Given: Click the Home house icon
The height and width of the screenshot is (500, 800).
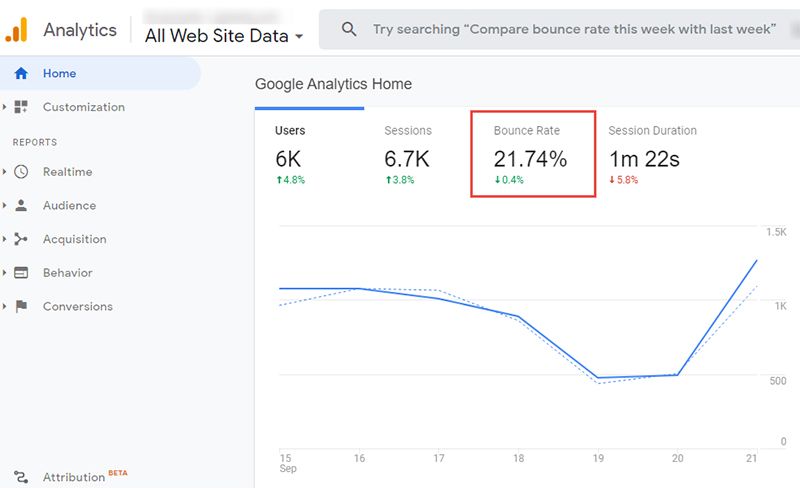Looking at the screenshot, I should [x=21, y=73].
